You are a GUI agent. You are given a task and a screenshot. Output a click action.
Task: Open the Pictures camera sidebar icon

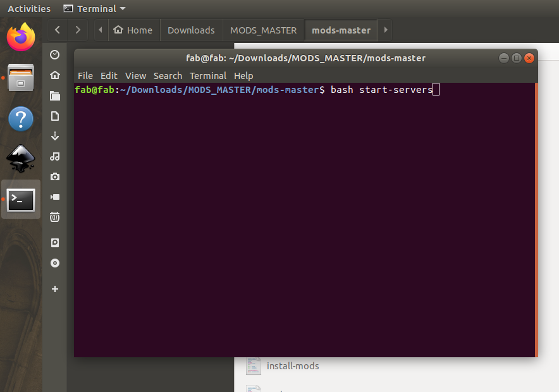(55, 176)
